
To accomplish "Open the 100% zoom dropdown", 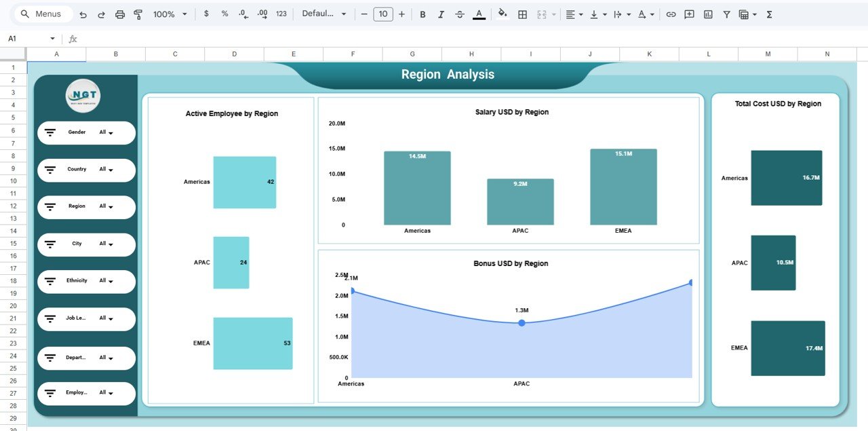I will pyautogui.click(x=170, y=14).
